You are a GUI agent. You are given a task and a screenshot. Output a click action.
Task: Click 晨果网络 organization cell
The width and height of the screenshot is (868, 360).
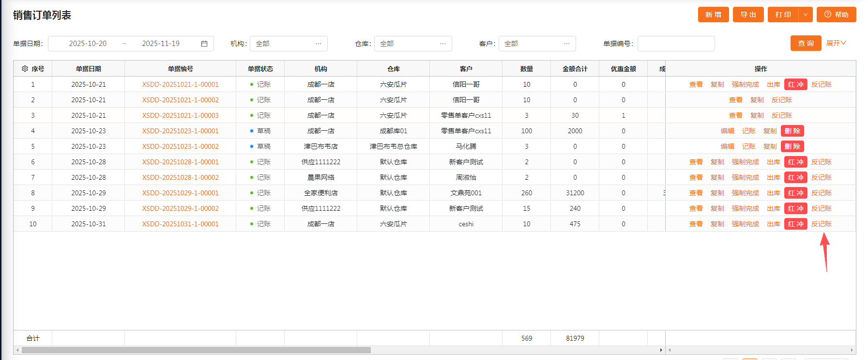[321, 177]
